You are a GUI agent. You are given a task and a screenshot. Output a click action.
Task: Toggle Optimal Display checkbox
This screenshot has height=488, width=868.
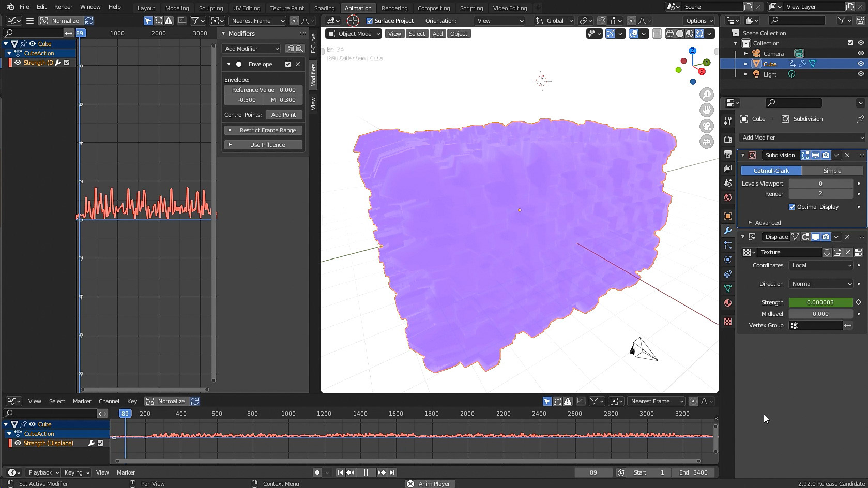(792, 207)
